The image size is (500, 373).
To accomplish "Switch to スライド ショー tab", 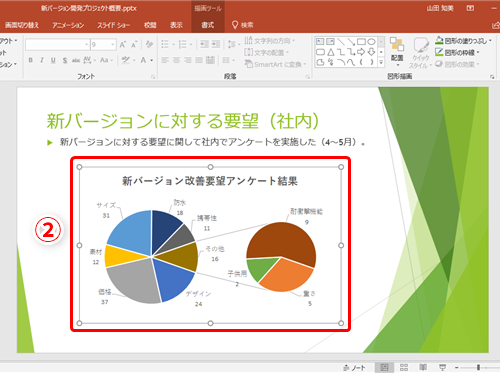I will 113,25.
